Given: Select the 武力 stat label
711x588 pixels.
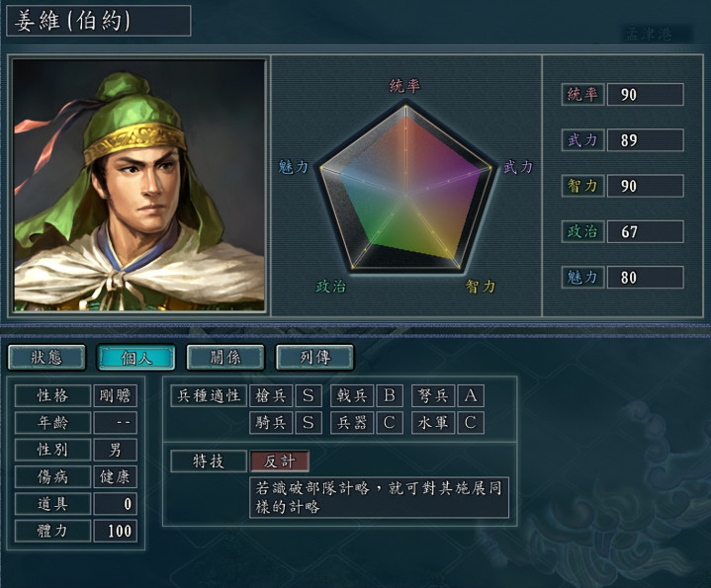Looking at the screenshot, I should [x=582, y=140].
